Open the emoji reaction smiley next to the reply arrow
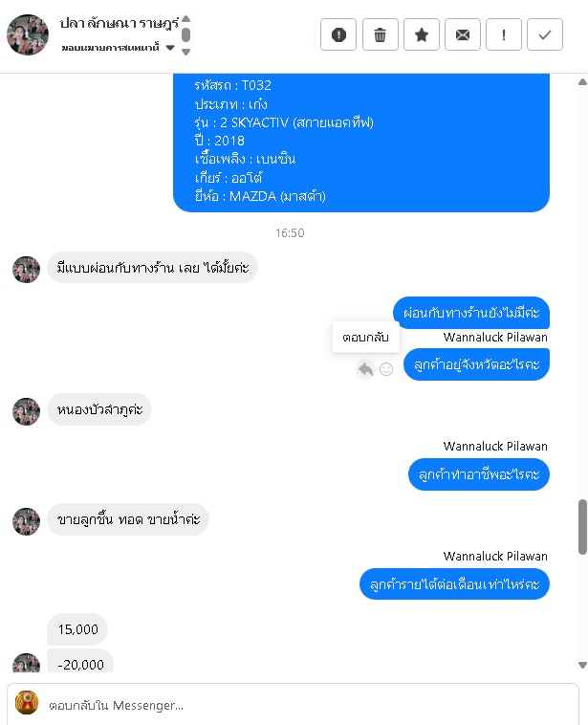Image resolution: width=588 pixels, height=725 pixels. pyautogui.click(x=386, y=369)
